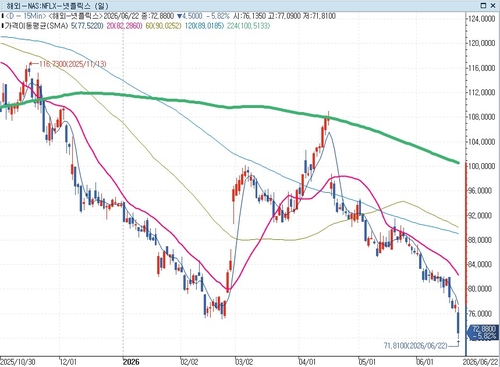This screenshot has height=367, width=500.
Task: Click the current price tag 72.8800 -5.82%
Action: [484, 332]
